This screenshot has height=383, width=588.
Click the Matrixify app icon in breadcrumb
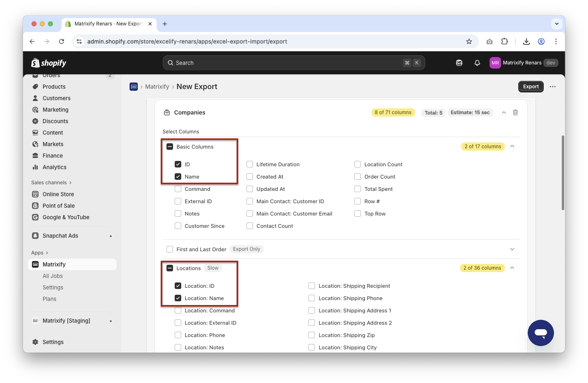coord(134,87)
